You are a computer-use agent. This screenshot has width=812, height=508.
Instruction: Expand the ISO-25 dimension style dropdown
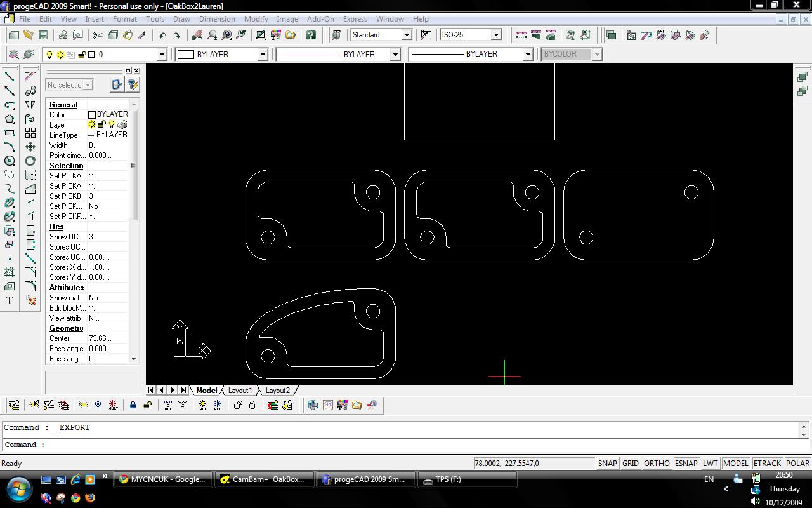pyautogui.click(x=496, y=35)
